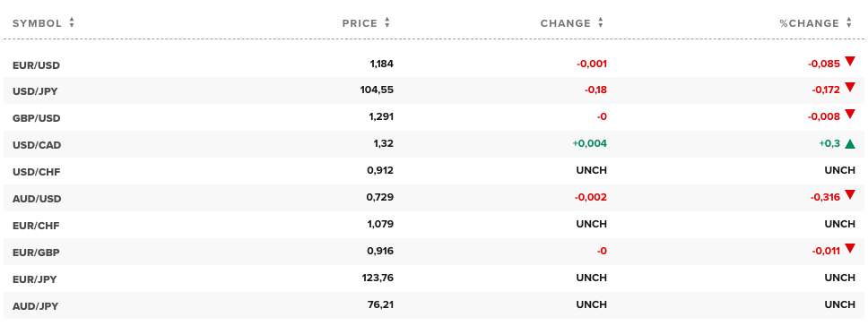868x334 pixels.
Task: Open the USD/JPY symbol link
Action: (x=35, y=92)
